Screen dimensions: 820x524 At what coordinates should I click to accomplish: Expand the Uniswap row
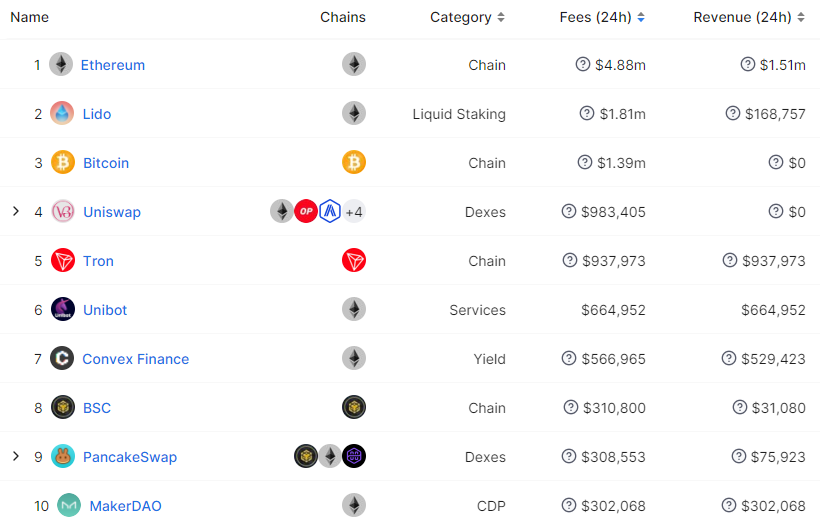(16, 212)
